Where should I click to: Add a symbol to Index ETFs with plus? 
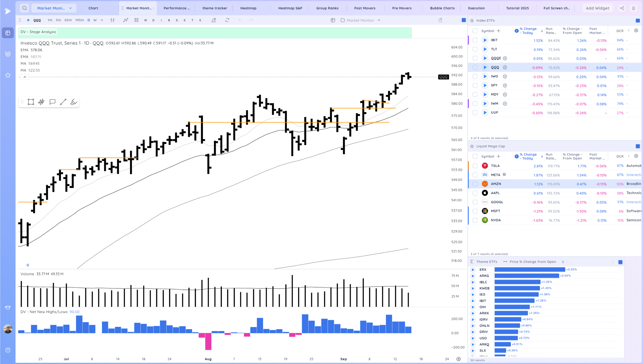(498, 31)
